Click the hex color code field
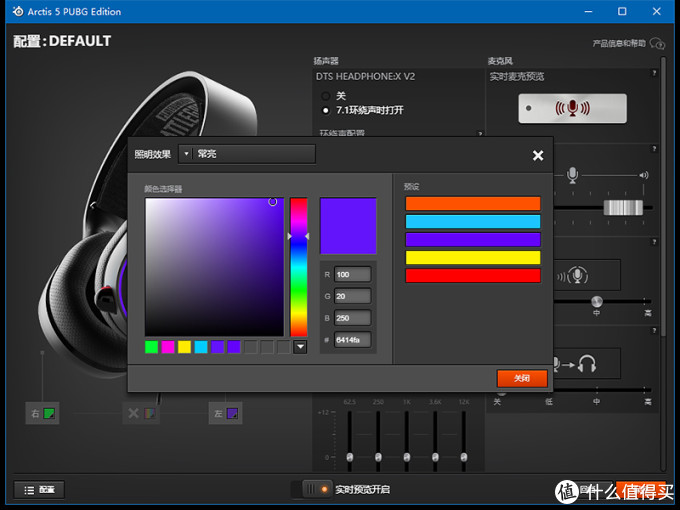 pos(353,340)
